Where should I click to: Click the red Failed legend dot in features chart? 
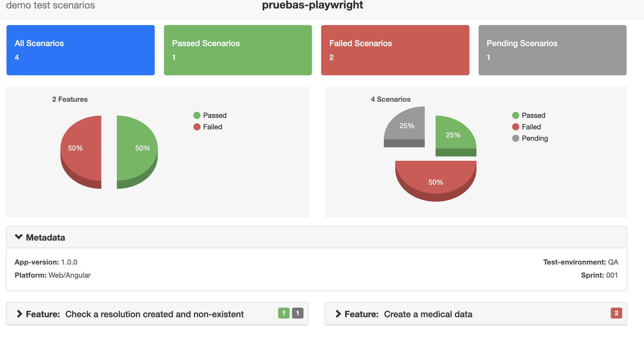(x=197, y=127)
